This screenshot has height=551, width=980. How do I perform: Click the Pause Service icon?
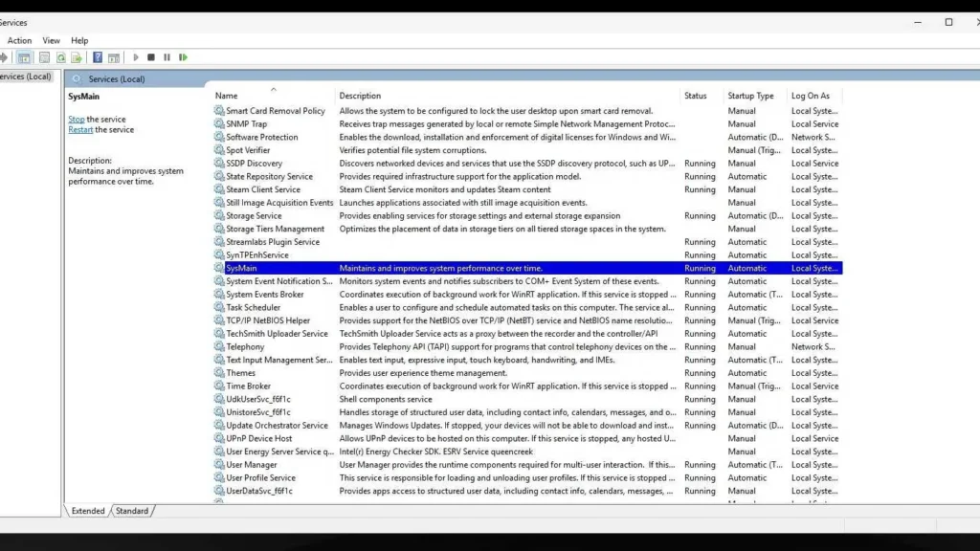pyautogui.click(x=167, y=57)
